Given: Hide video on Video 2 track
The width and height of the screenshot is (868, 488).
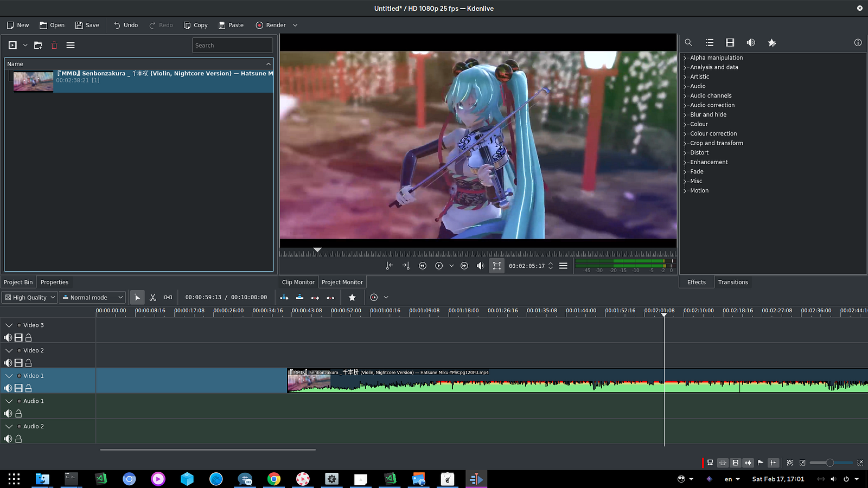Looking at the screenshot, I should tap(18, 363).
